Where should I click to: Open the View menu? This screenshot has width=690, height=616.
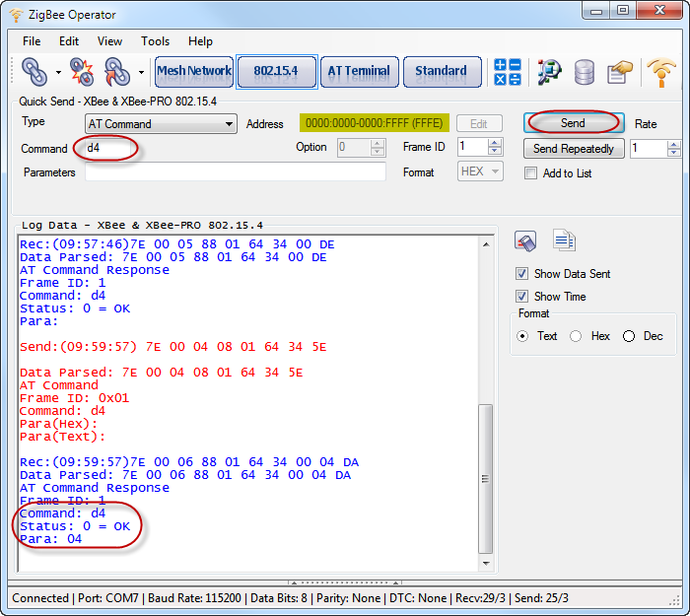(x=109, y=41)
